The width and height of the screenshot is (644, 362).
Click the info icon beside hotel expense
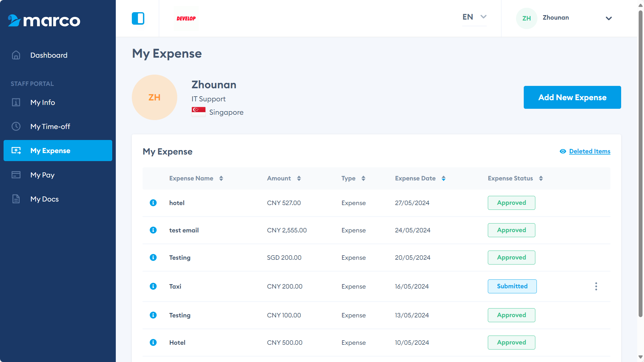153,203
